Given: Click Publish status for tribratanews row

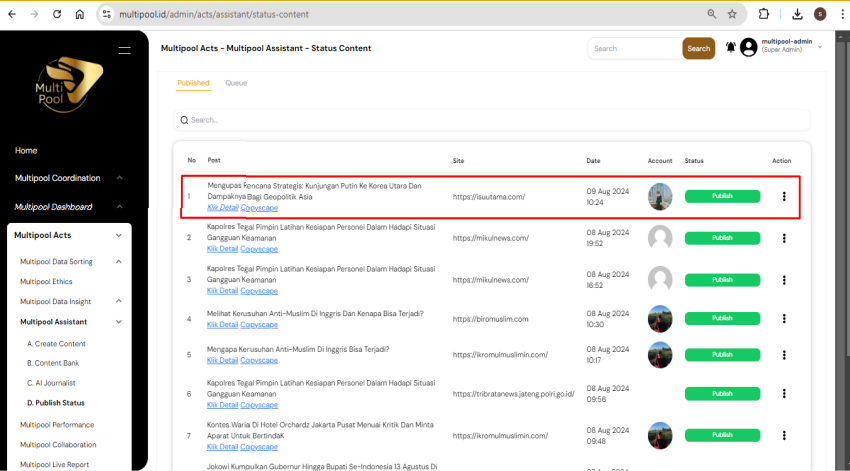Looking at the screenshot, I should [722, 393].
